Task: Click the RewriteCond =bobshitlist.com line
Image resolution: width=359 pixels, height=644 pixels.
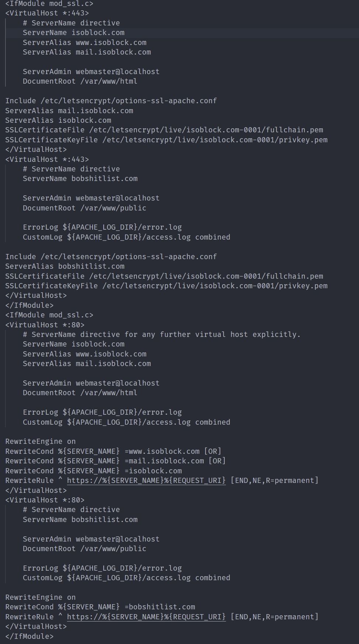Action: [x=100, y=607]
